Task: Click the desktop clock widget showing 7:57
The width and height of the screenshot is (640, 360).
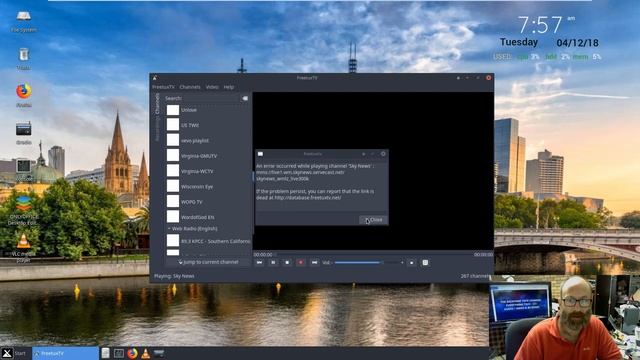Action: click(546, 25)
